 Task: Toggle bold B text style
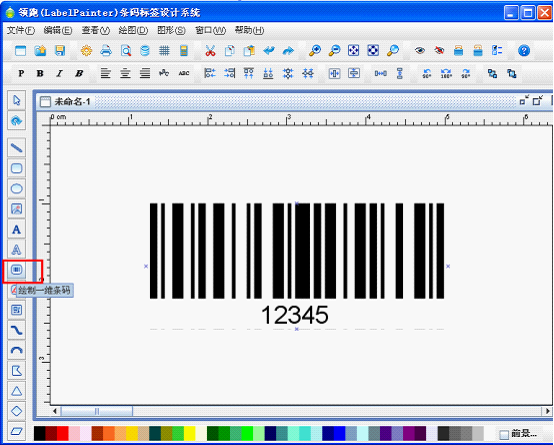(x=40, y=73)
